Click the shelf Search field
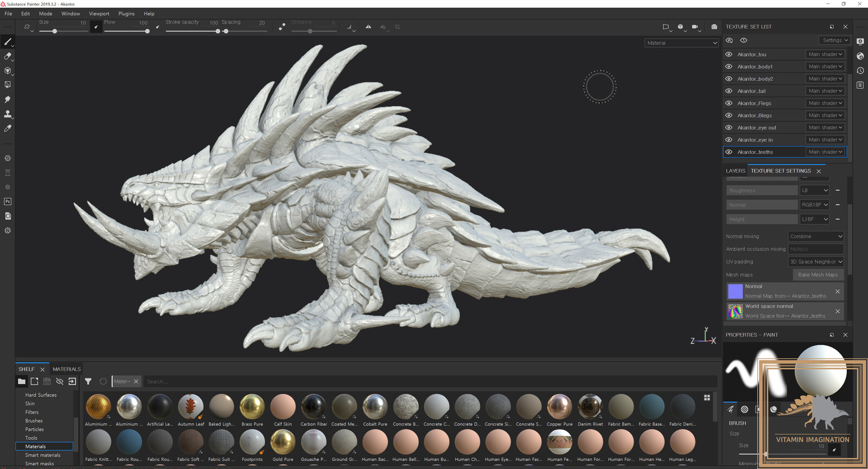This screenshot has height=469, width=868. 430,382
